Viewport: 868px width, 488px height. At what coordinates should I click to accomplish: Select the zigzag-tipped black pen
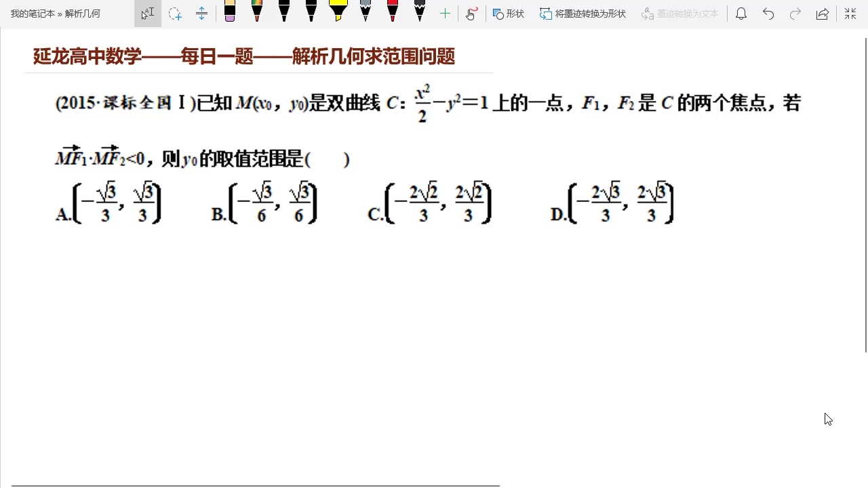coord(420,11)
